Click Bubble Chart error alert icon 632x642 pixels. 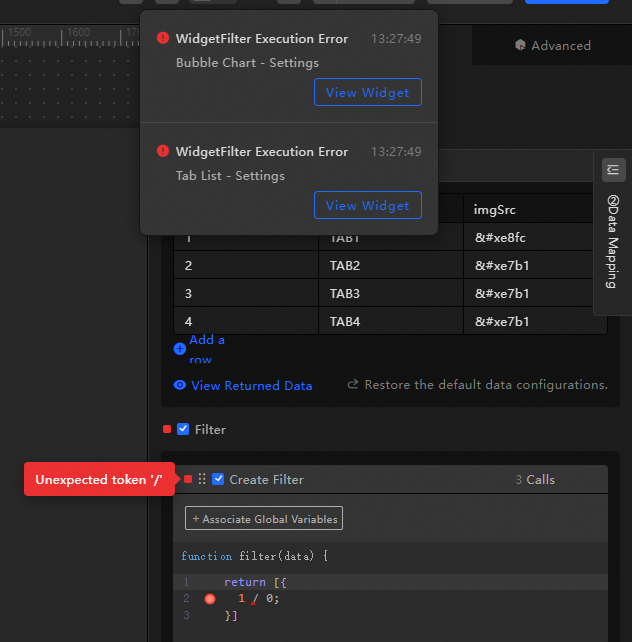point(163,38)
